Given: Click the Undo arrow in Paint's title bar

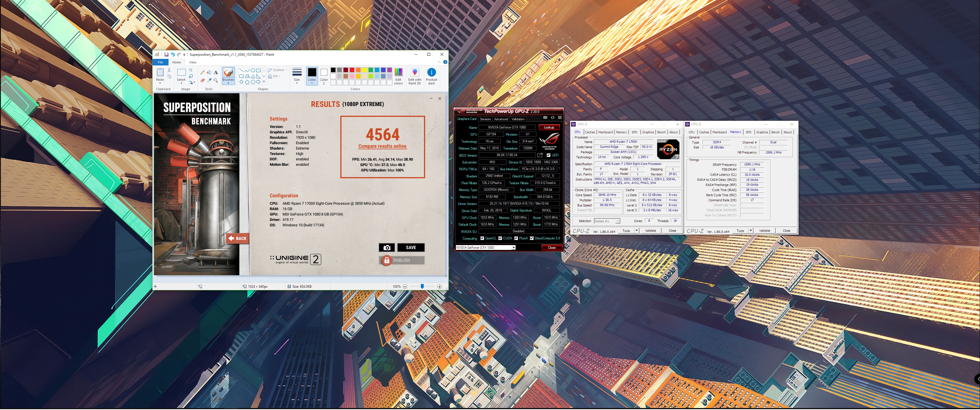Looking at the screenshot, I should pyautogui.click(x=173, y=55).
